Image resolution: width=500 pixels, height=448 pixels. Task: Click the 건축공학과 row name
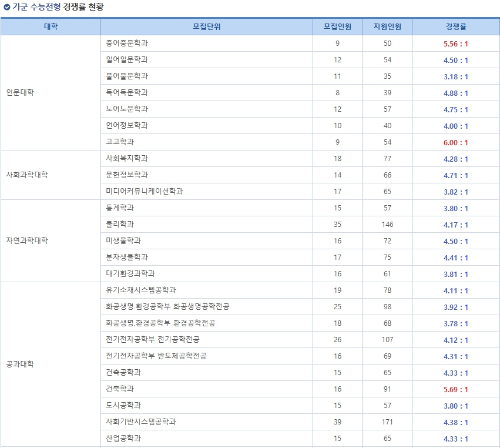(x=123, y=372)
